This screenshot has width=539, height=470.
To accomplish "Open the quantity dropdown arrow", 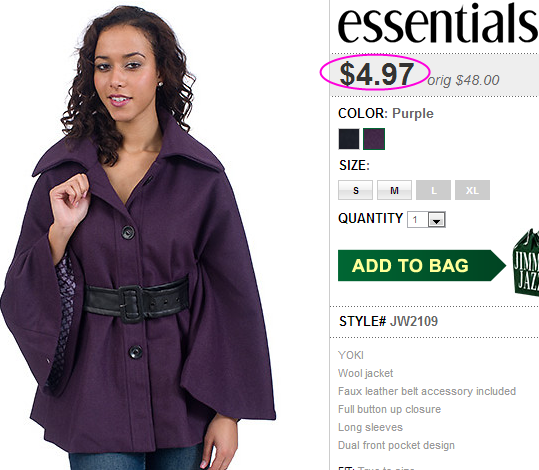I will (x=437, y=220).
